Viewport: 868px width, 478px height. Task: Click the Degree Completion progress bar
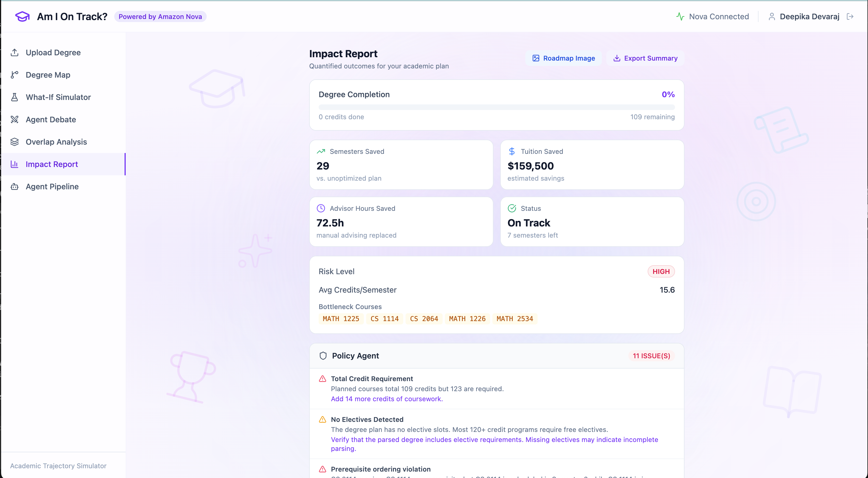[496, 107]
